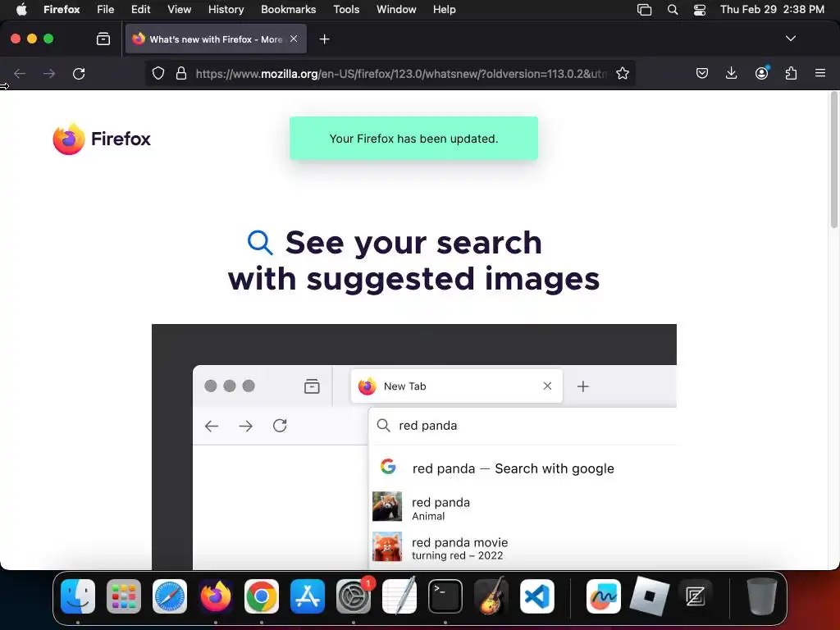
Task: Launch Visual Studio Code from the Dock
Action: 536,596
